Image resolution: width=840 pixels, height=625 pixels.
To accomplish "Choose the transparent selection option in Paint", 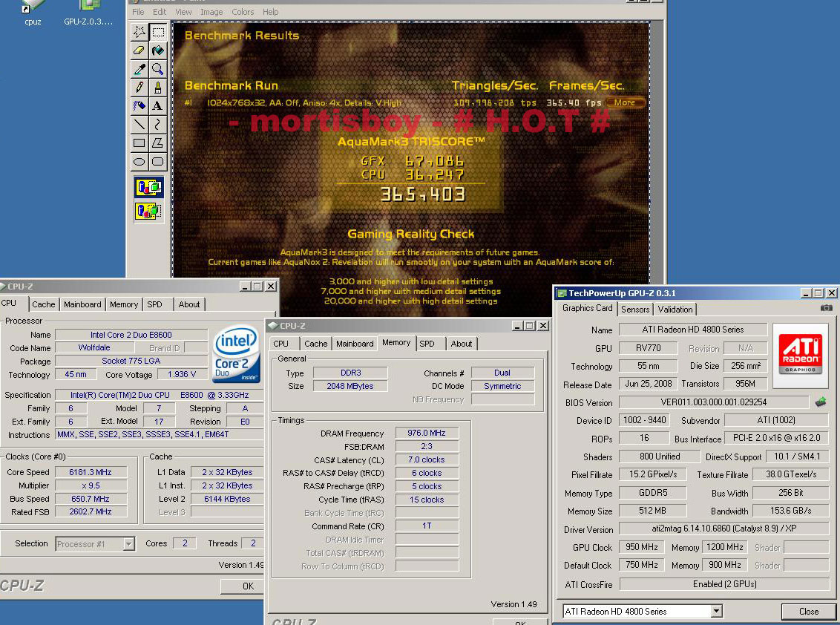I will [x=149, y=210].
